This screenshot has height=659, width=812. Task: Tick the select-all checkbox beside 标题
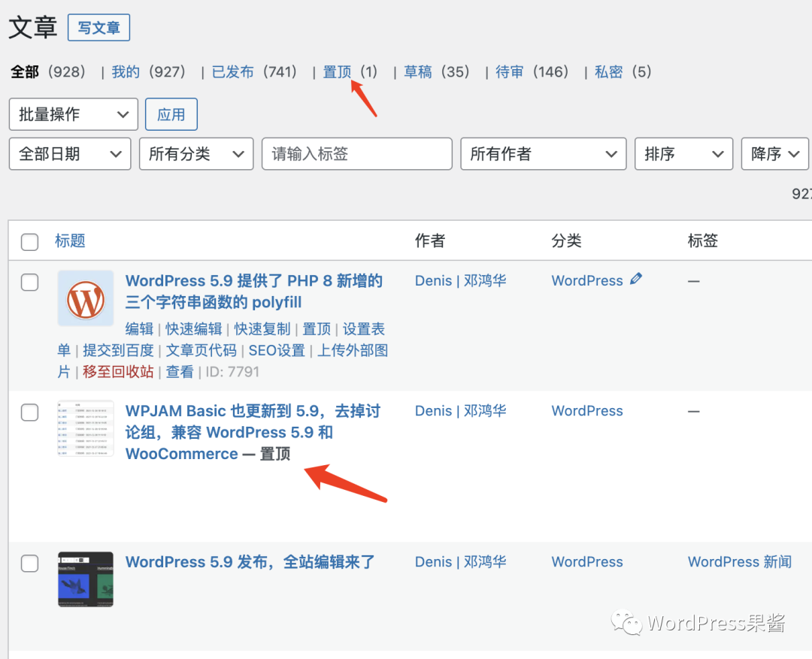pos(29,241)
